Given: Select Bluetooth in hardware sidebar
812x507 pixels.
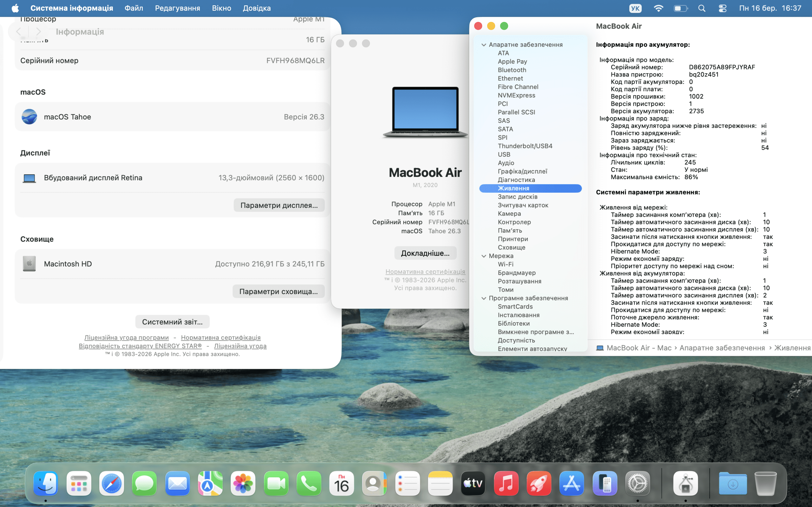Looking at the screenshot, I should point(512,70).
